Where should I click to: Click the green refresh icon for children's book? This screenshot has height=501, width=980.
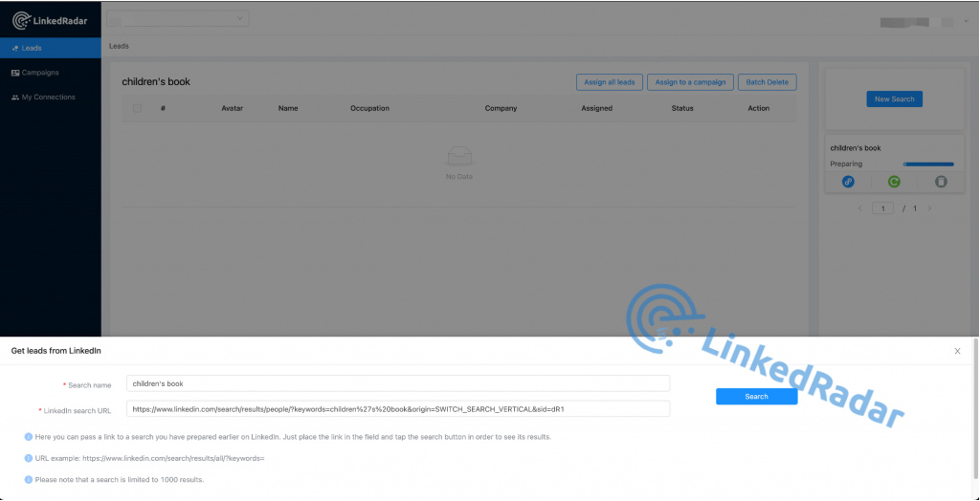(894, 181)
